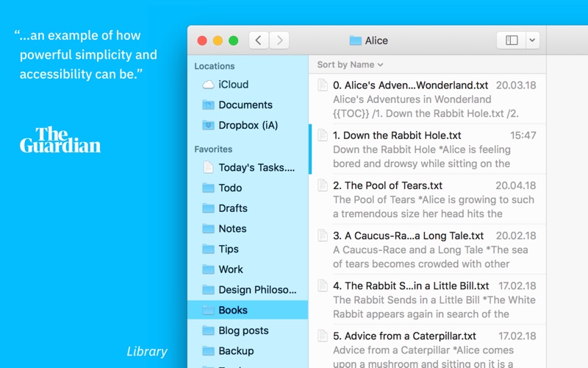
Task: Click the yellow minimize window button
Action: 218,40
